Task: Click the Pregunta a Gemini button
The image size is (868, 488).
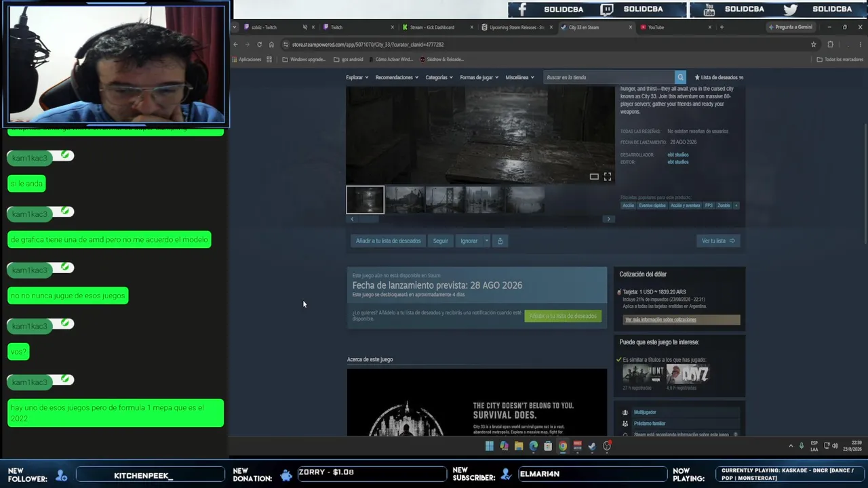Action: coord(791,27)
